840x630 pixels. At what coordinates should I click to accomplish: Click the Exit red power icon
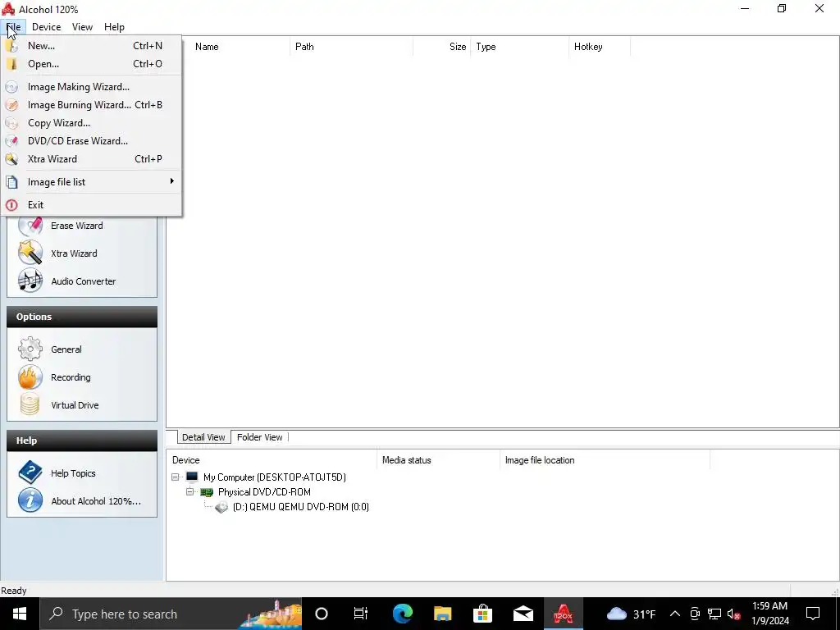click(11, 205)
